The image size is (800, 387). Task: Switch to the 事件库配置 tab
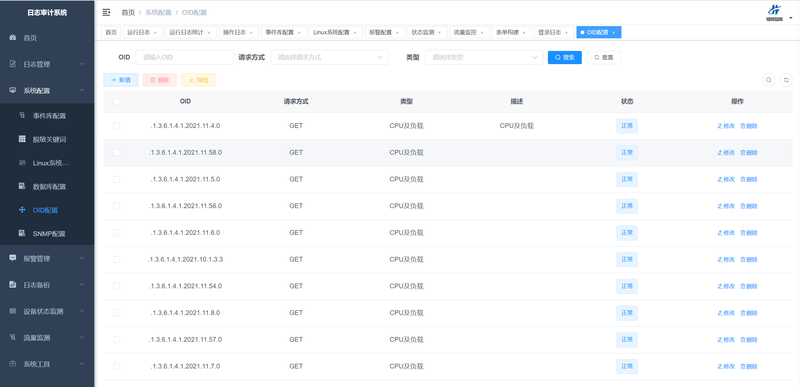click(x=284, y=33)
